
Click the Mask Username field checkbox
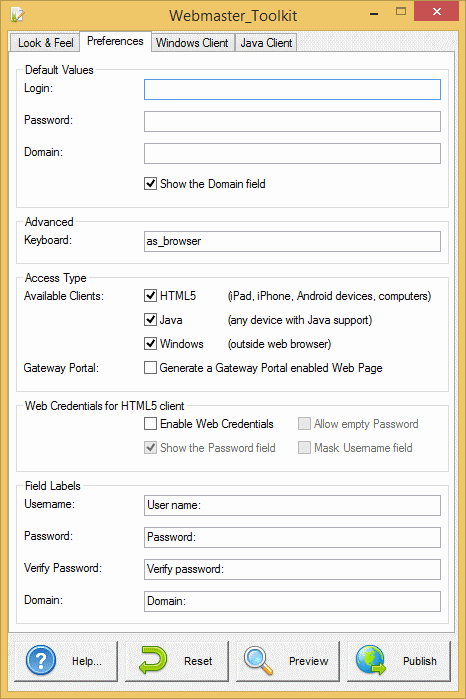click(x=304, y=448)
